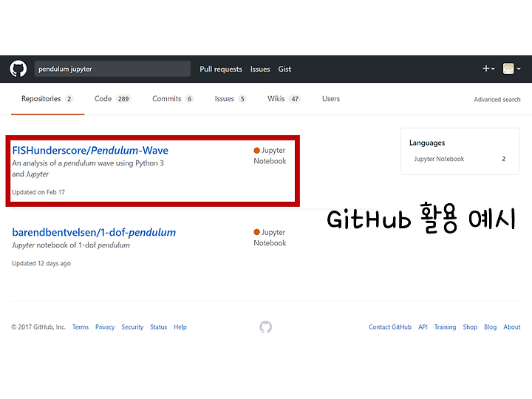Open the Advanced search link
Screen dimensions: 532x399
497,100
